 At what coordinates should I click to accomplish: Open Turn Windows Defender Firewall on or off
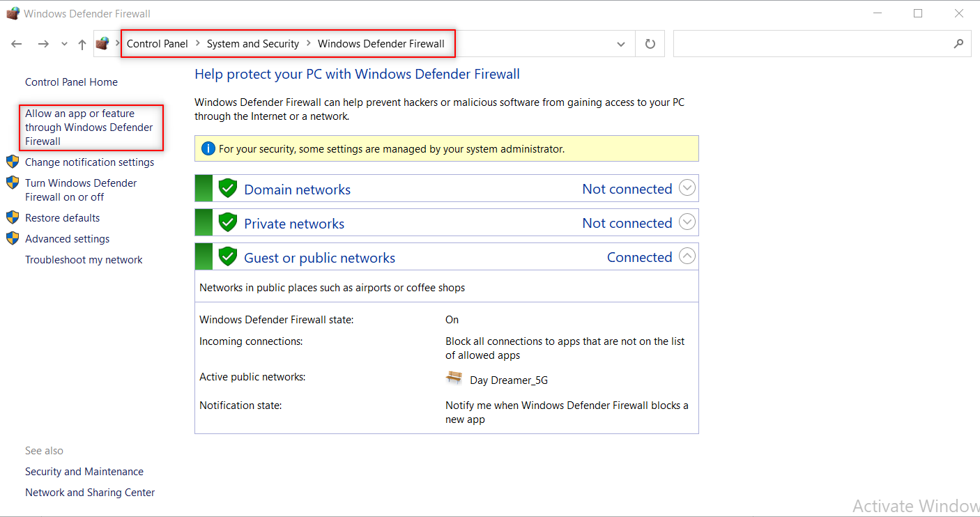(x=81, y=190)
